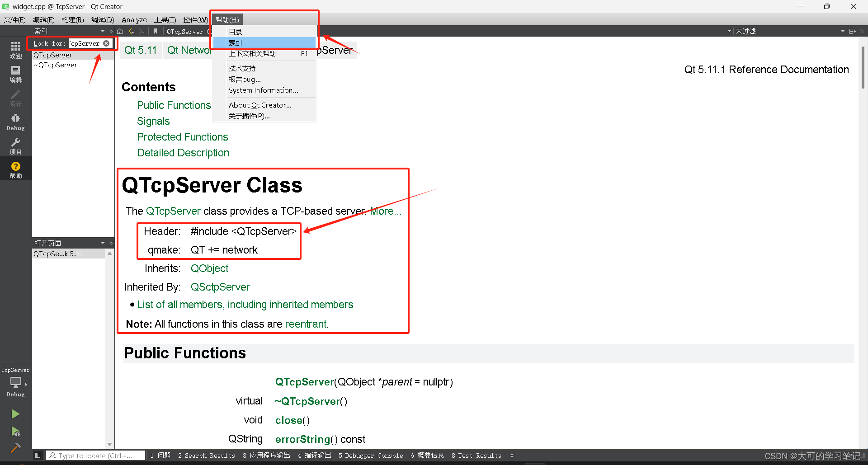Navigate back in help history
The height and width of the screenshot is (465, 868).
131,31
